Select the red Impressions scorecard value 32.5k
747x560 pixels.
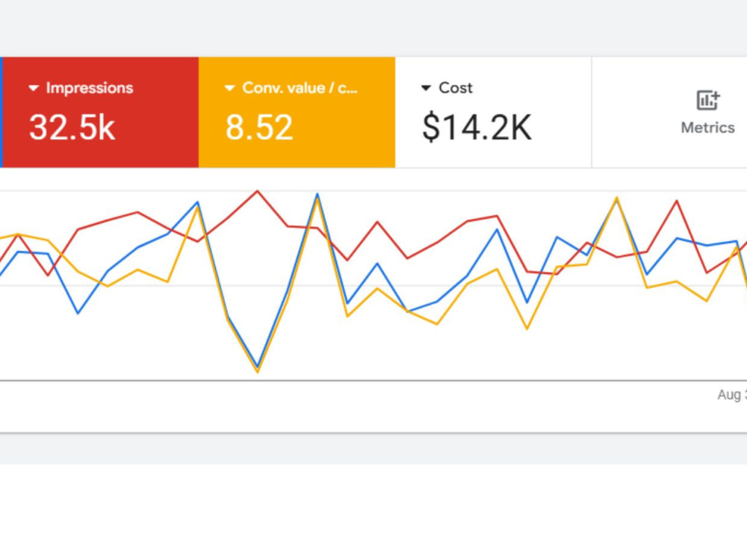click(72, 128)
